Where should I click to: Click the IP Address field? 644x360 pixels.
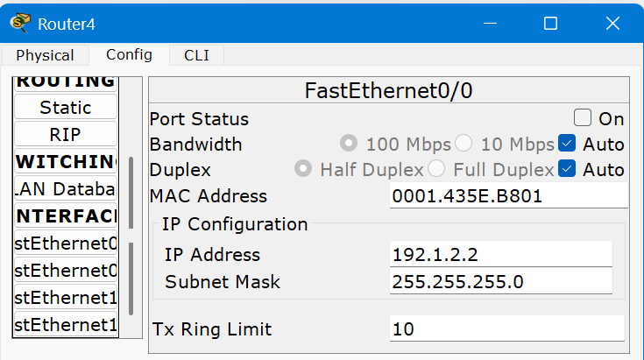pos(500,255)
